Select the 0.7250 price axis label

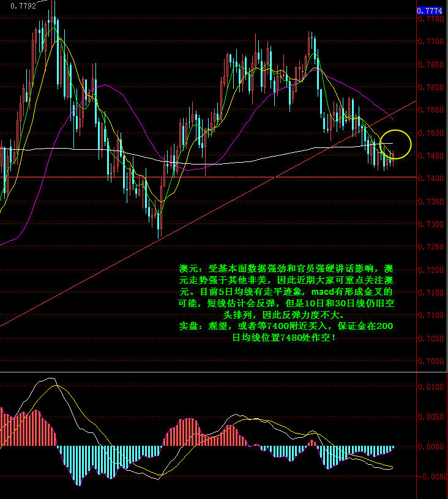tap(431, 247)
